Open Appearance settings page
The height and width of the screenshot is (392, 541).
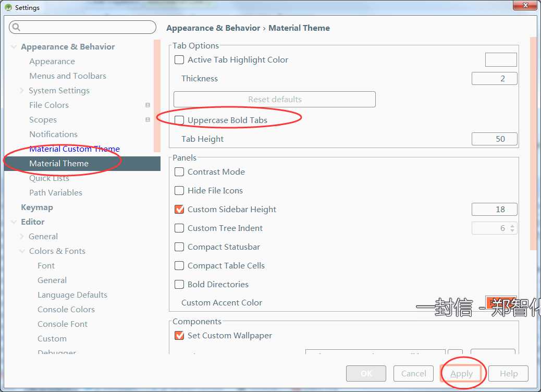[52, 62]
